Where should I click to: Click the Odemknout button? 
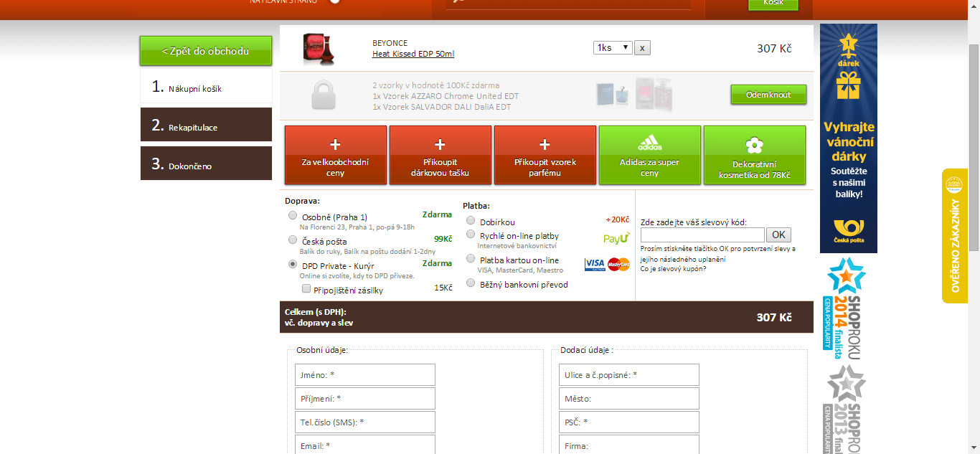click(x=768, y=95)
